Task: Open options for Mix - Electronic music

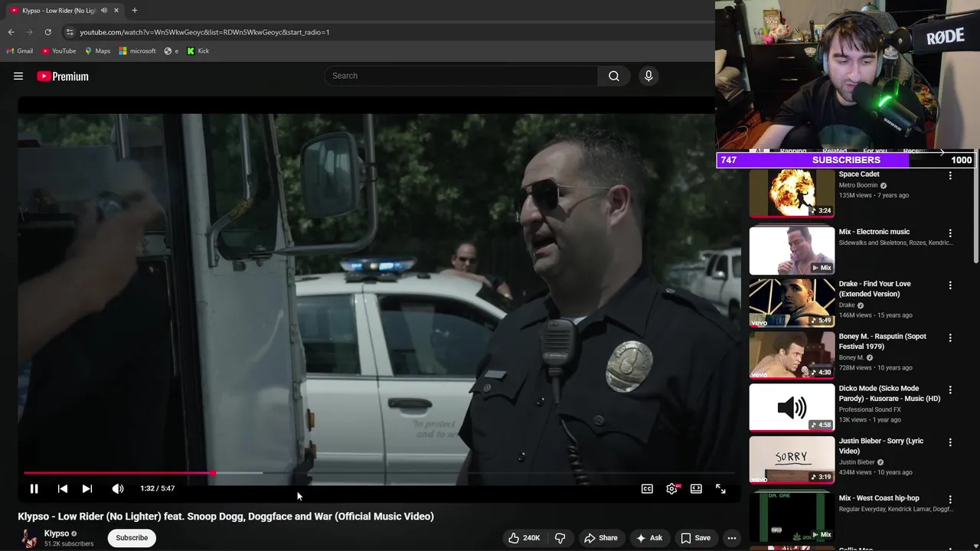Action: click(x=950, y=233)
